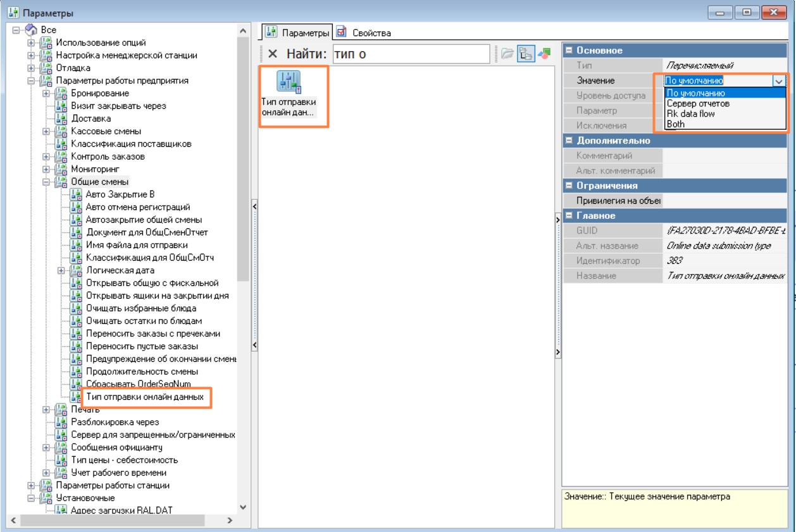Expand the 'Бронирование' tree node
Screen dimensions: 796x532
click(46, 93)
